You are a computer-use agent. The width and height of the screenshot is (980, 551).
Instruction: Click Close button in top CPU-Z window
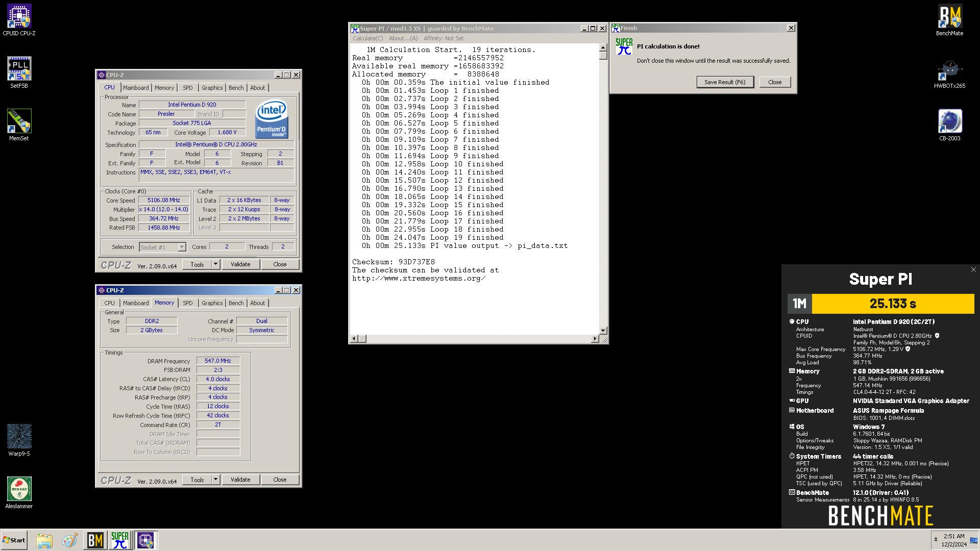click(x=280, y=264)
